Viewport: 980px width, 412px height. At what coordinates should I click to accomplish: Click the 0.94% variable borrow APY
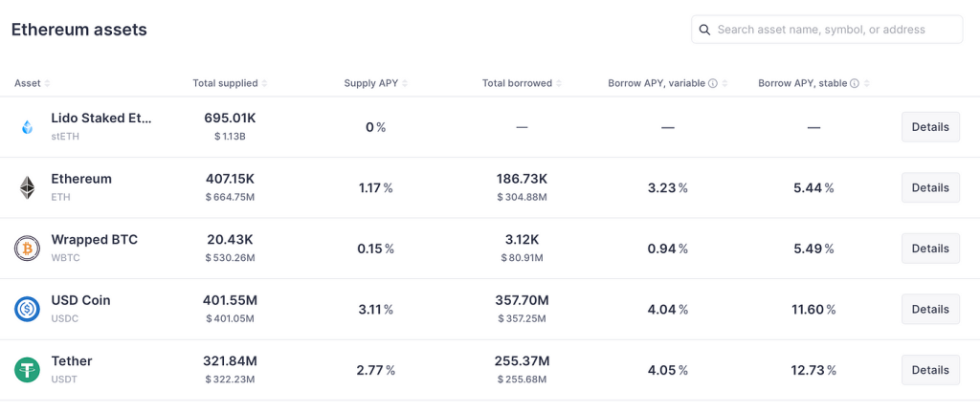pyautogui.click(x=667, y=249)
